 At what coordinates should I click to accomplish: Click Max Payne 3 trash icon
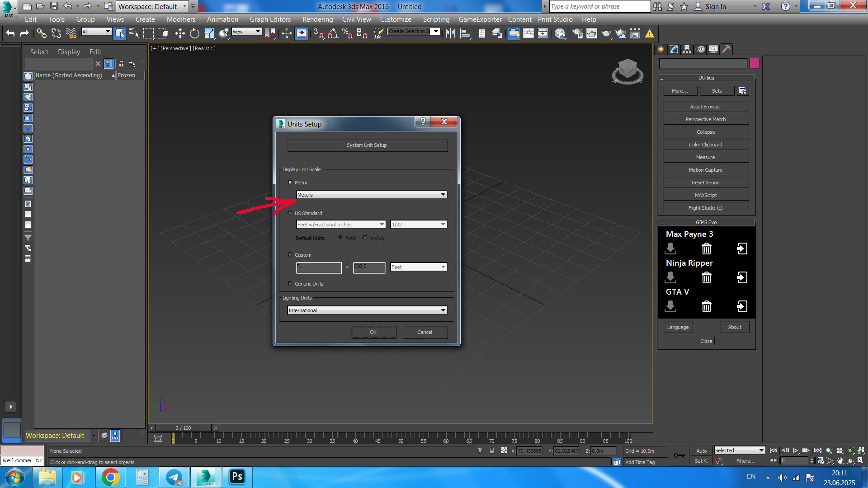[x=706, y=249]
